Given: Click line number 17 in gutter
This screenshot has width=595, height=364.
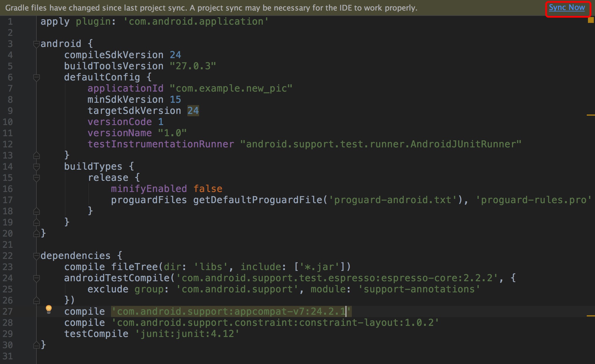Looking at the screenshot, I should (8, 200).
